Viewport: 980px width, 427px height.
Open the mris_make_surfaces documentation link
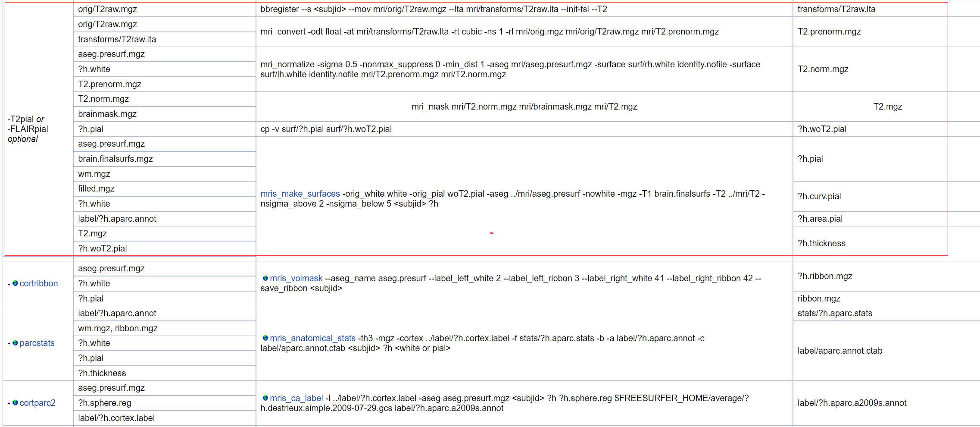coord(300,194)
